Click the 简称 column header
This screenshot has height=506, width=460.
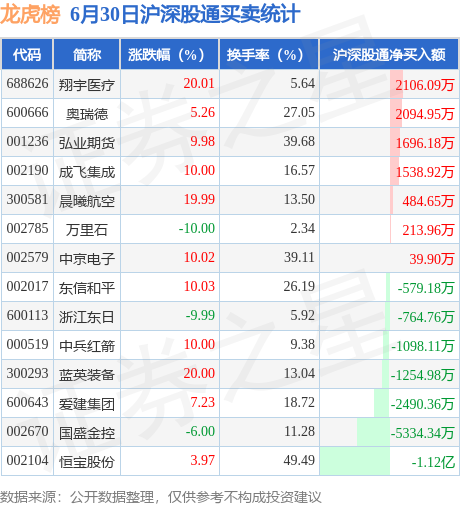click(x=87, y=55)
